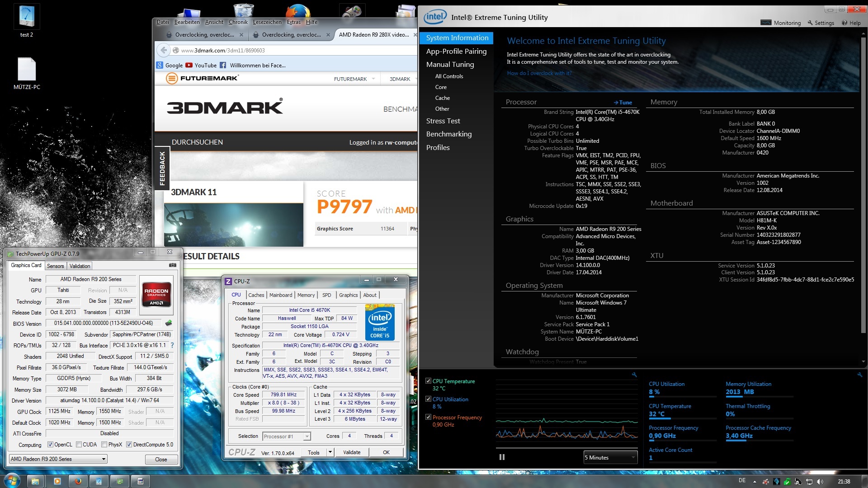
Task: Click the Windows Start orb
Action: coord(12,480)
